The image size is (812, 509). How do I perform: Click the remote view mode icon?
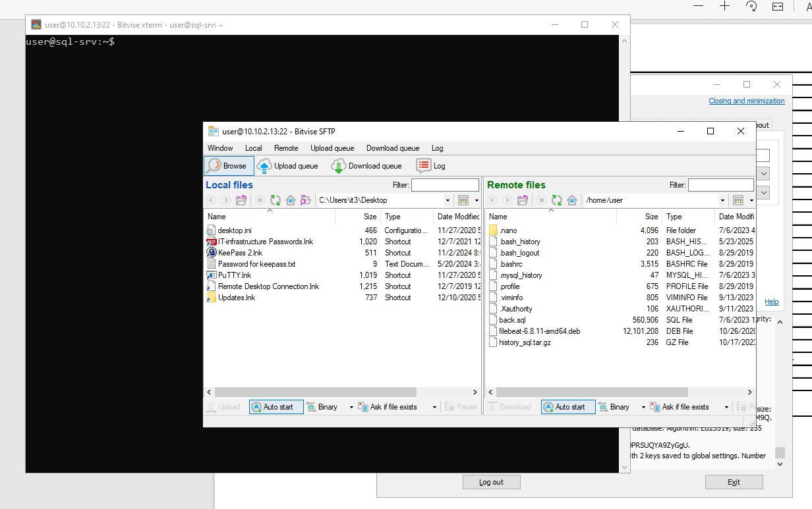coord(738,200)
